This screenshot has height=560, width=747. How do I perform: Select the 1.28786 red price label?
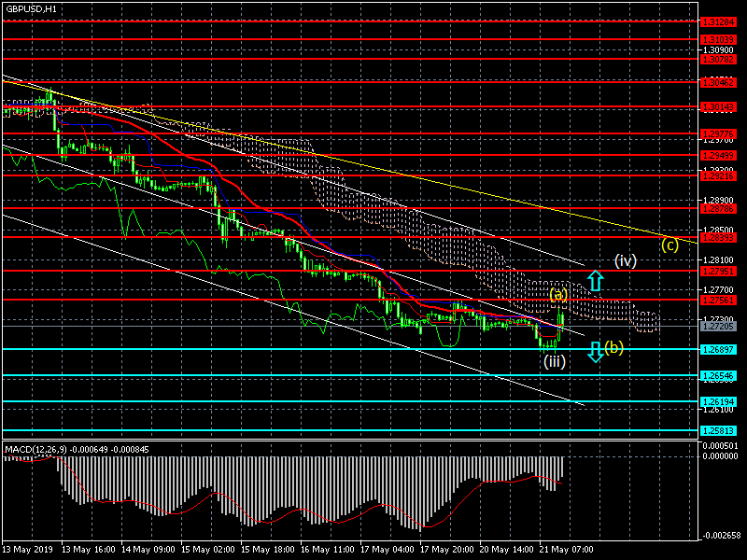(x=718, y=209)
